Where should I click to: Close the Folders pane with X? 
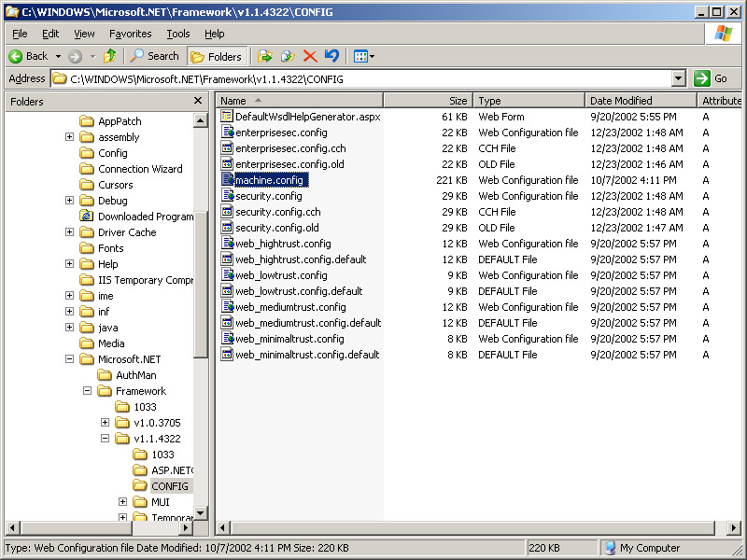pyautogui.click(x=198, y=101)
